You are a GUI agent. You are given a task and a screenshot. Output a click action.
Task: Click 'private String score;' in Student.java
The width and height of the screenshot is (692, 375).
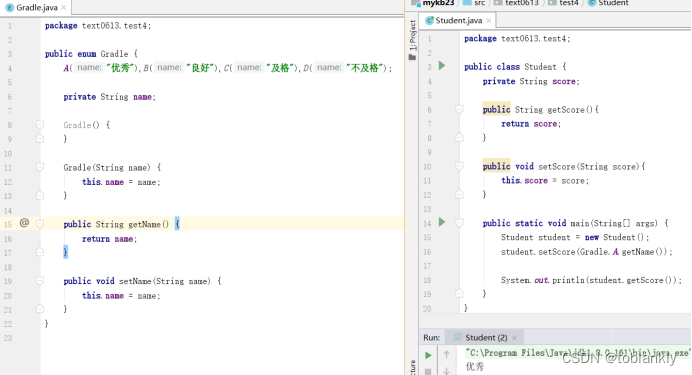[x=531, y=81]
